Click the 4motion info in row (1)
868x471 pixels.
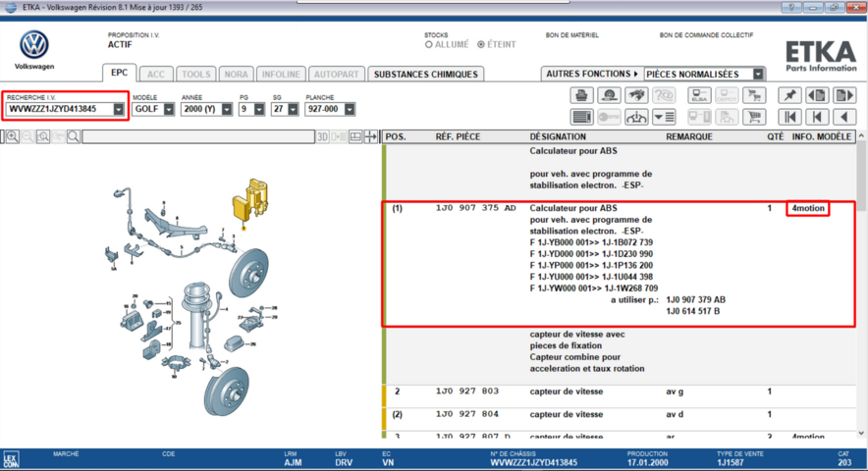point(808,208)
